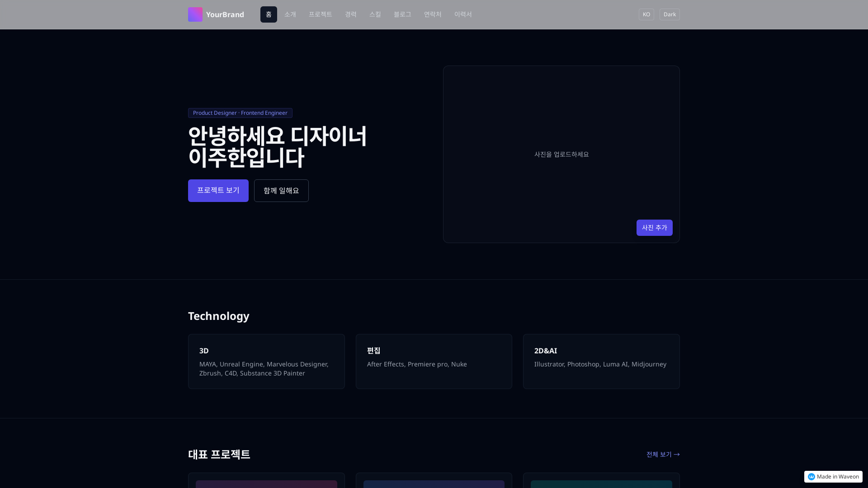Switch to the 프로젝트 section tab

click(320, 14)
